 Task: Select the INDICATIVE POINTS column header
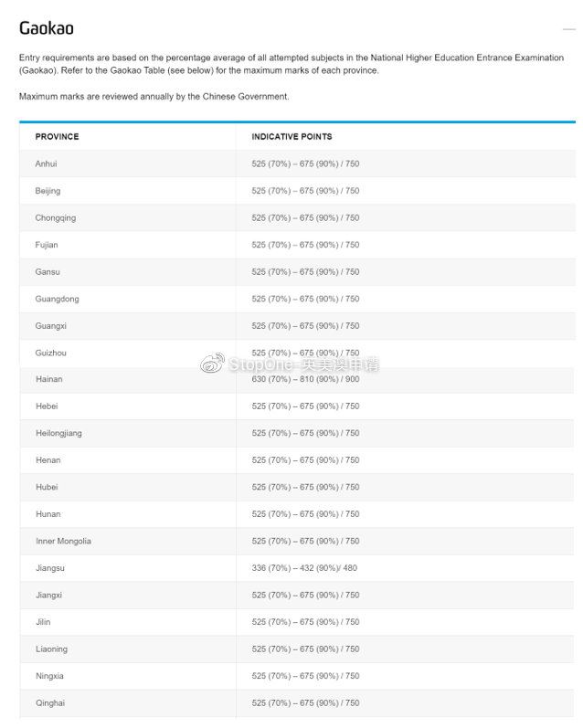pos(291,136)
